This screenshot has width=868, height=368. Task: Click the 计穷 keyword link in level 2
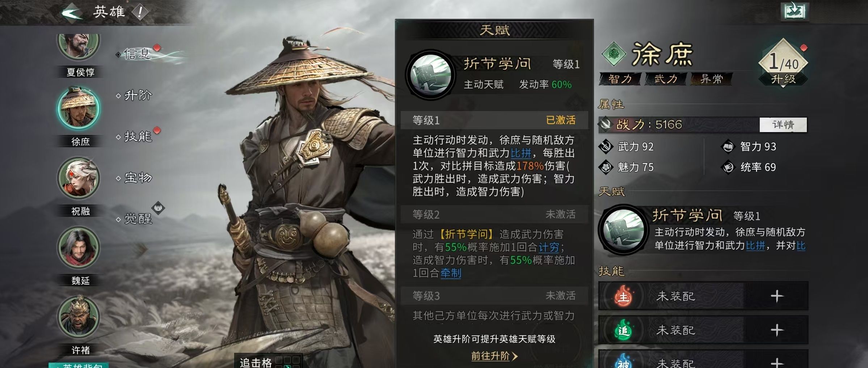[549, 247]
